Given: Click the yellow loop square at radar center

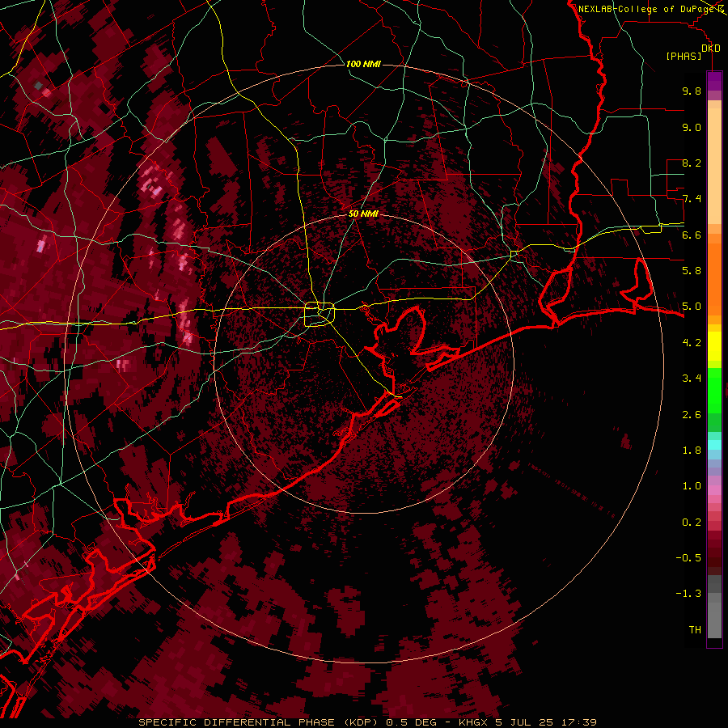Looking at the screenshot, I should [320, 315].
